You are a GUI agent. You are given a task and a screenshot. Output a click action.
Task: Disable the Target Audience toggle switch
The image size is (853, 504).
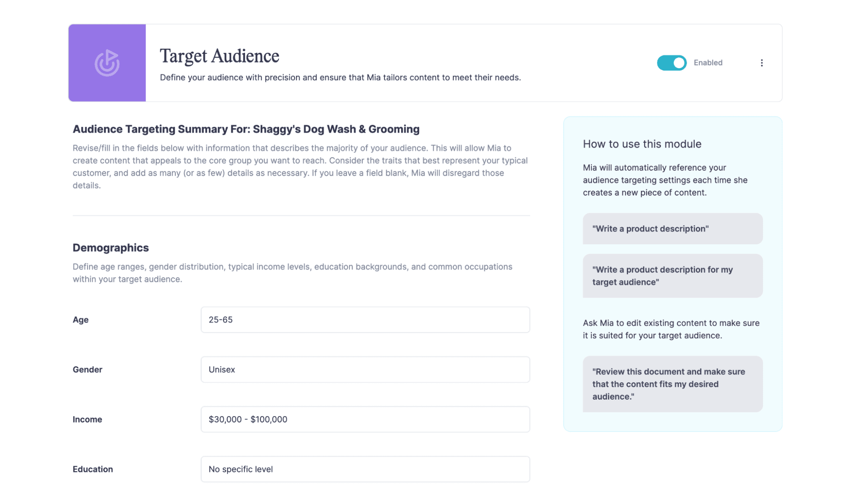(672, 63)
